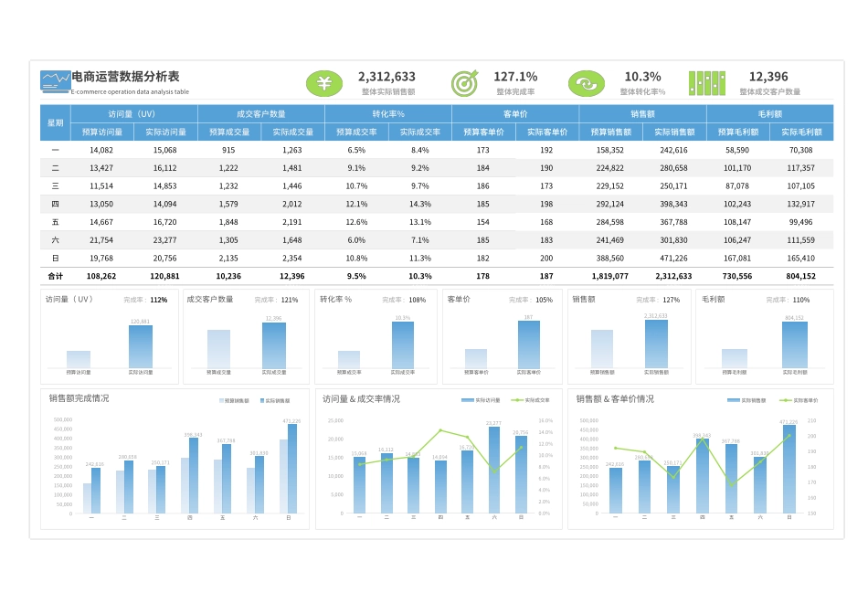Click the 毛利额 mini chart title

pyautogui.click(x=713, y=299)
